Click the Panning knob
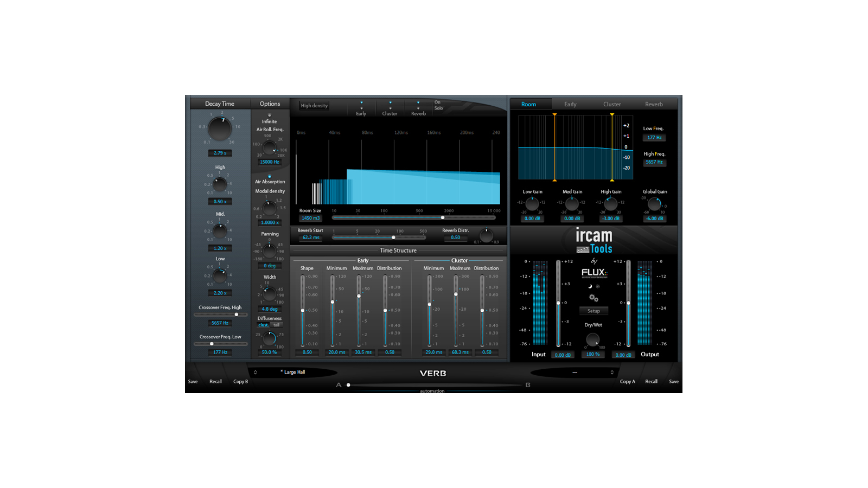The image size is (868, 488). click(x=270, y=251)
